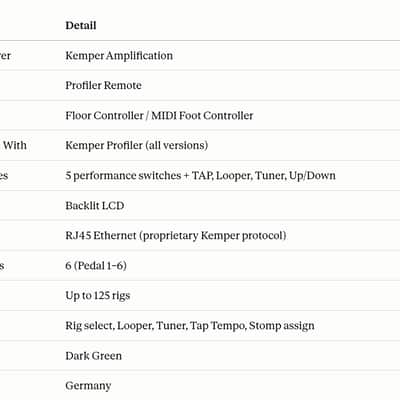
Task: Click the Detail column header
Action: pyautogui.click(x=81, y=25)
